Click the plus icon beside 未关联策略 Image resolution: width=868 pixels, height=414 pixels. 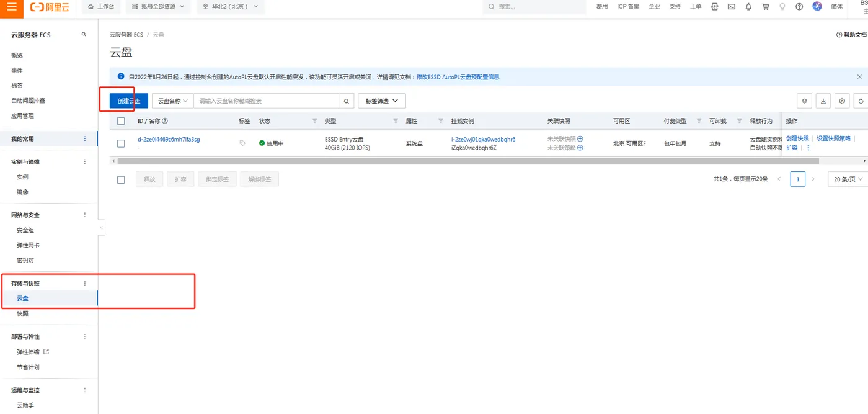(580, 148)
